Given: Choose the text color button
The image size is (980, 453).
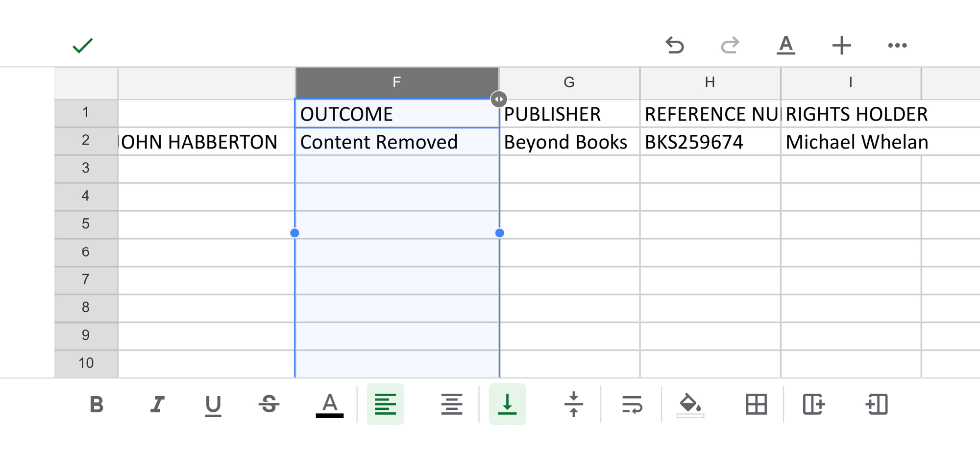Looking at the screenshot, I should (329, 404).
